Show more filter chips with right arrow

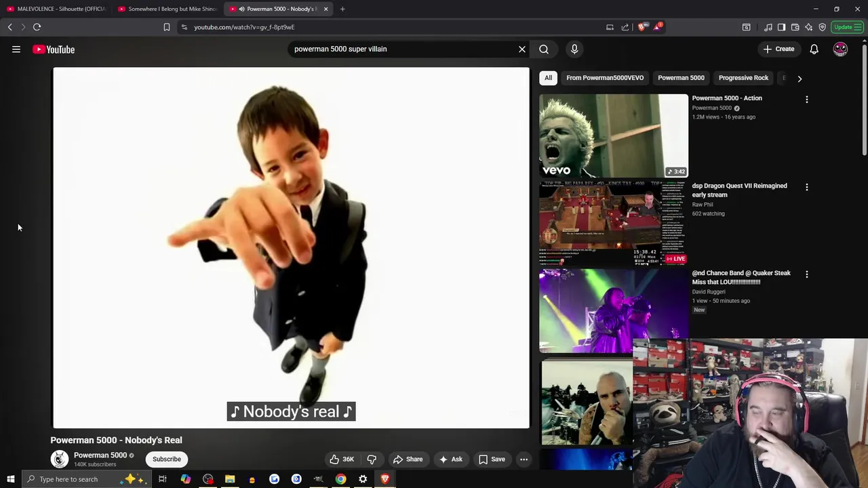click(x=800, y=78)
